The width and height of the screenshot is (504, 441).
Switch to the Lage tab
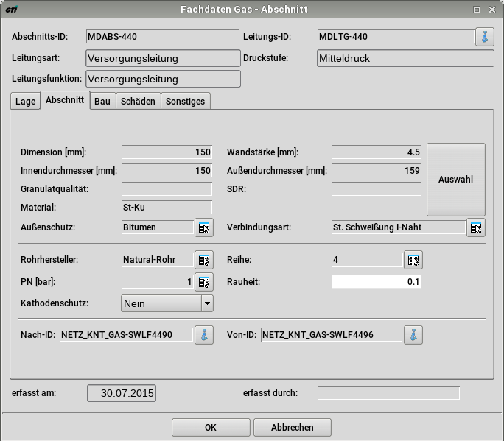coord(25,102)
